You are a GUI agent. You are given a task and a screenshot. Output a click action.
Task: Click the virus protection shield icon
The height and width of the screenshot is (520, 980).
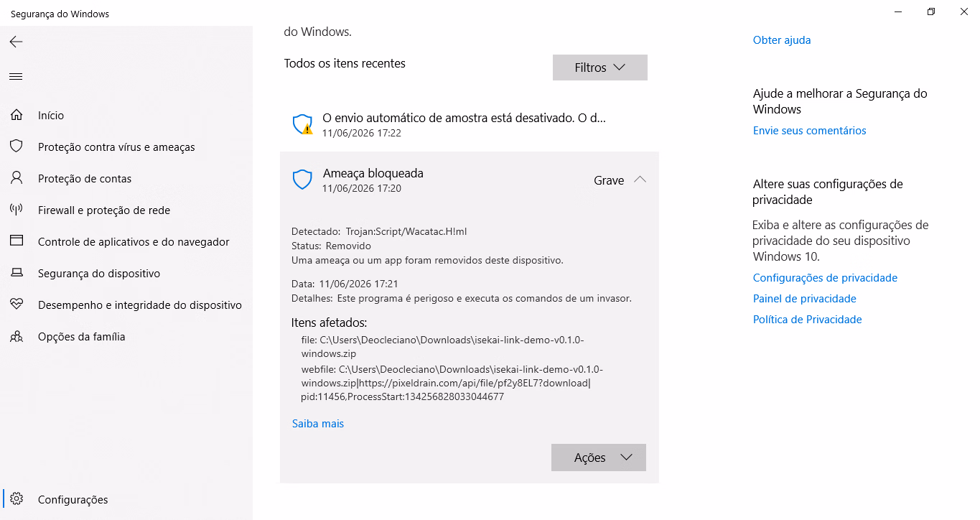coord(16,147)
